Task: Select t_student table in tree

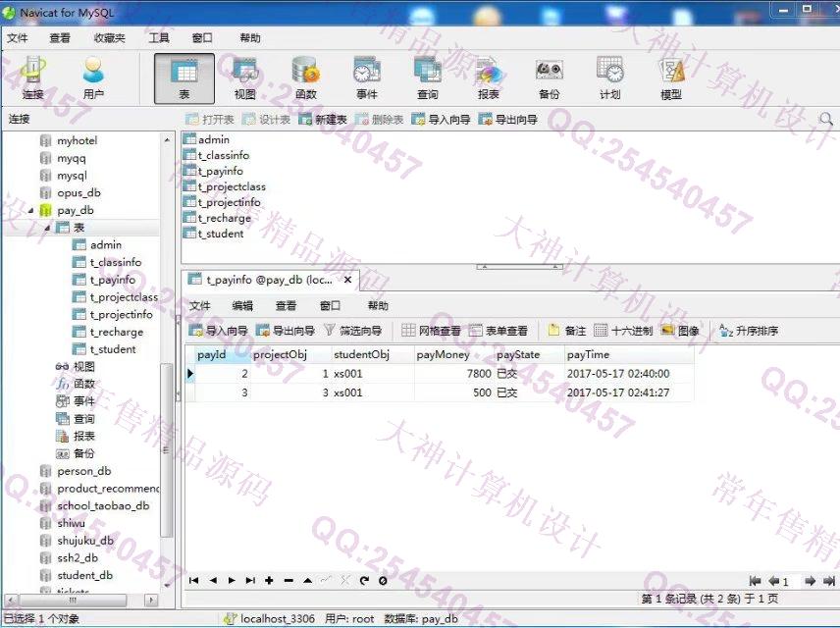Action: pyautogui.click(x=113, y=349)
